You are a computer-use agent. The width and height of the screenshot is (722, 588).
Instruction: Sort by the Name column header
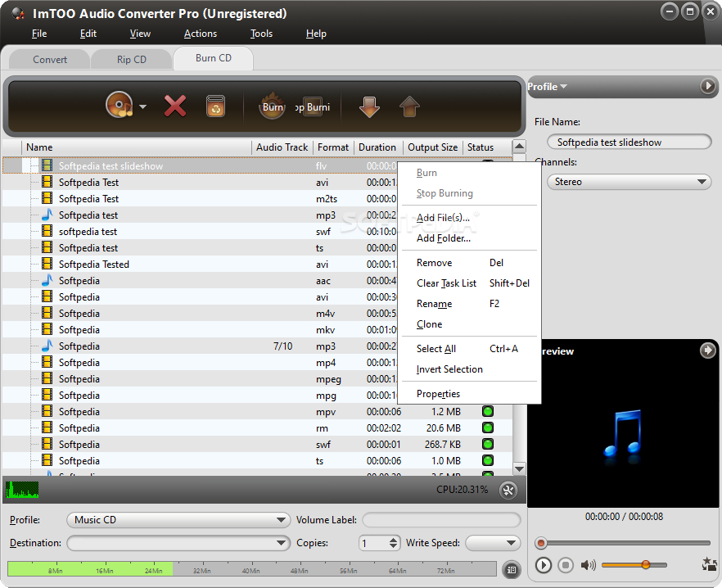pos(136,147)
